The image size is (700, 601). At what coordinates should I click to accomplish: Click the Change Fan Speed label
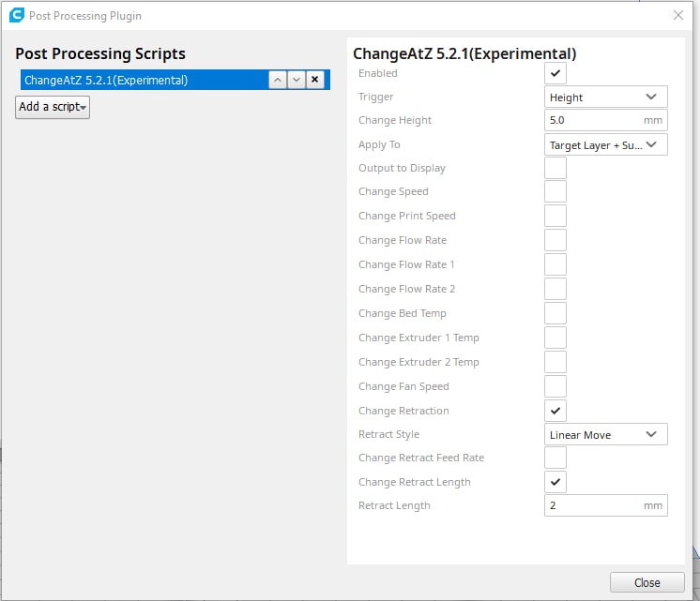click(x=403, y=386)
